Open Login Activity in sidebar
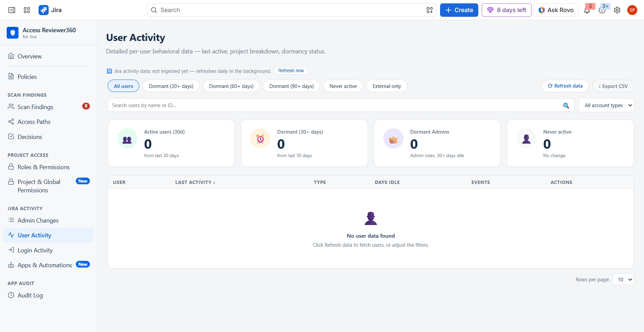 49,250
